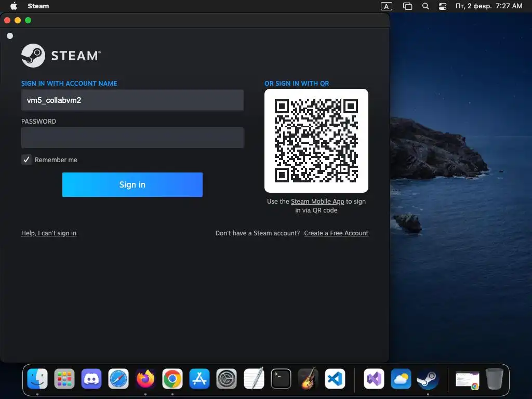The width and height of the screenshot is (532, 399).
Task: Click into the Password input field
Action: click(132, 138)
